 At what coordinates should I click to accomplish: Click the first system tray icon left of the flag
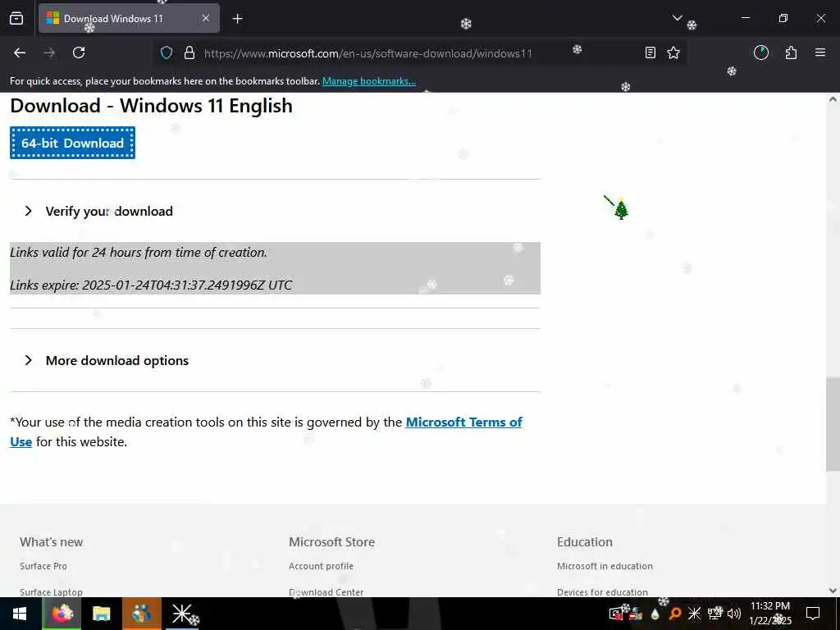pyautogui.click(x=616, y=614)
